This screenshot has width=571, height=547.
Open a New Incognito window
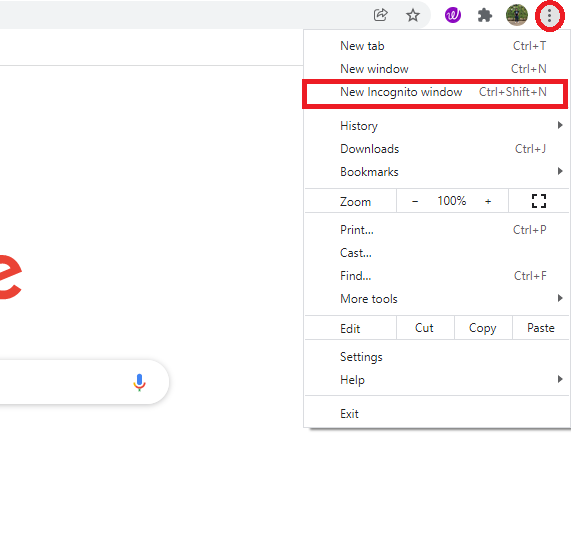(436, 92)
